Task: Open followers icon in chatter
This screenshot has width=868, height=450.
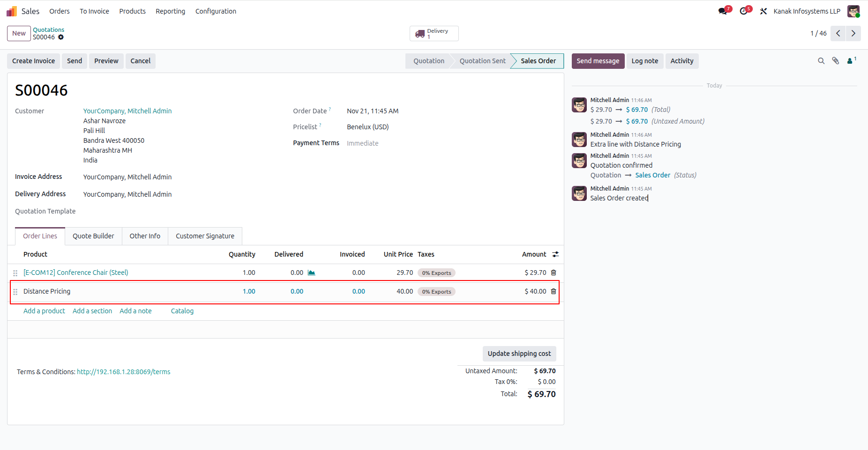Action: tap(850, 61)
